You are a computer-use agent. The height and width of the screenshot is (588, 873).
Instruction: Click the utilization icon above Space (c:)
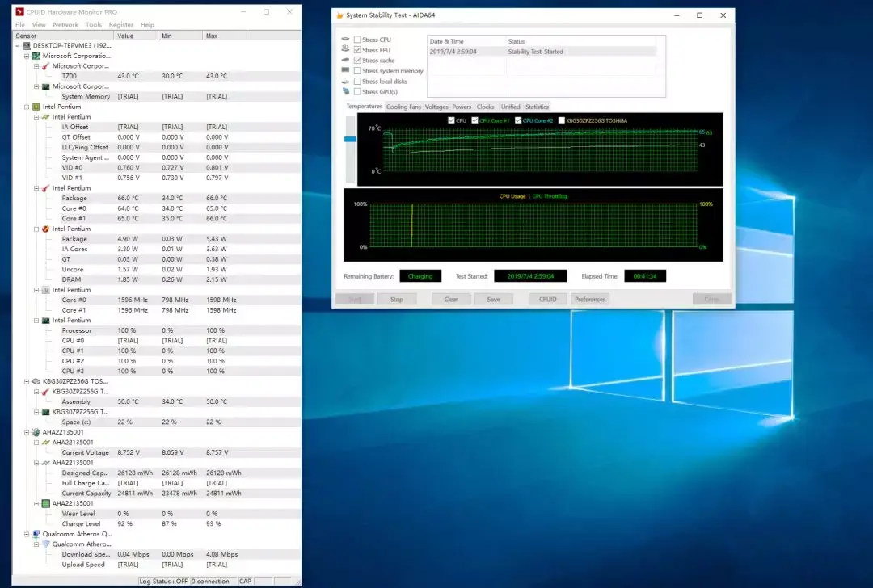pos(45,412)
